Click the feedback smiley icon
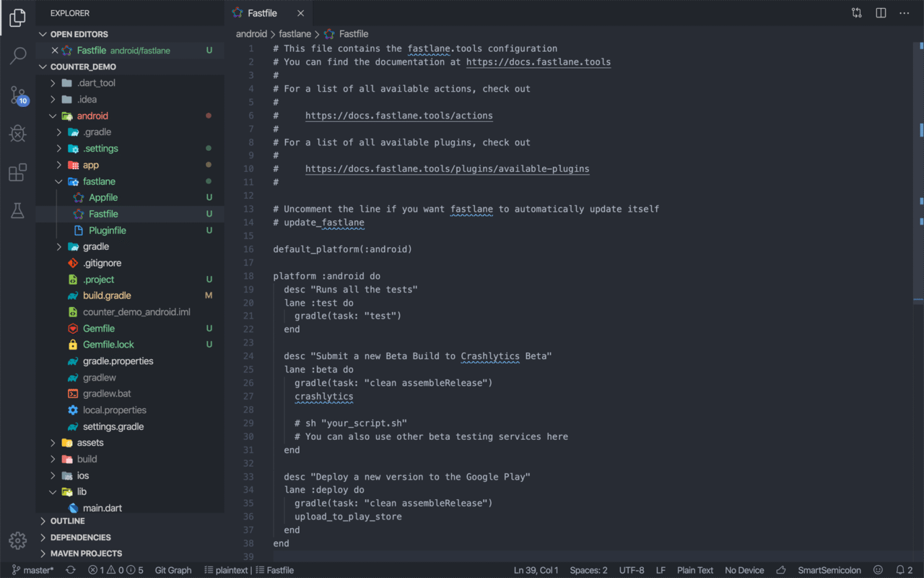The image size is (924, 578). point(878,570)
